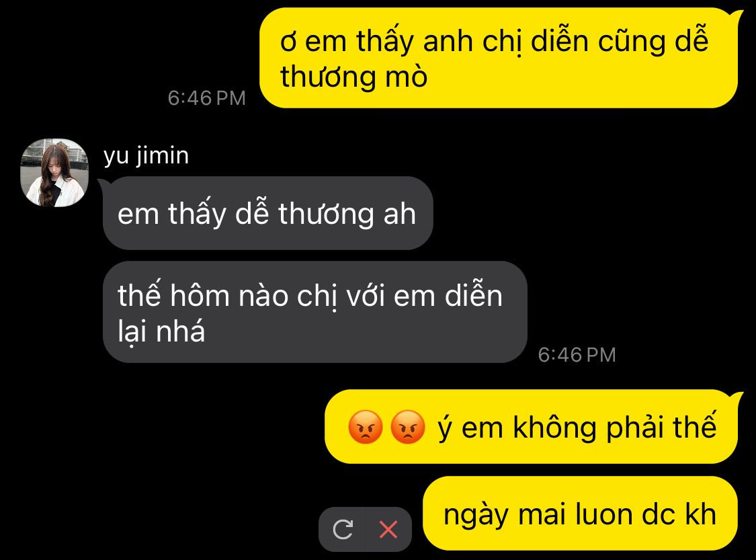
Task: Click the words 'thương mò' in the top bubble
Action: pos(354,77)
